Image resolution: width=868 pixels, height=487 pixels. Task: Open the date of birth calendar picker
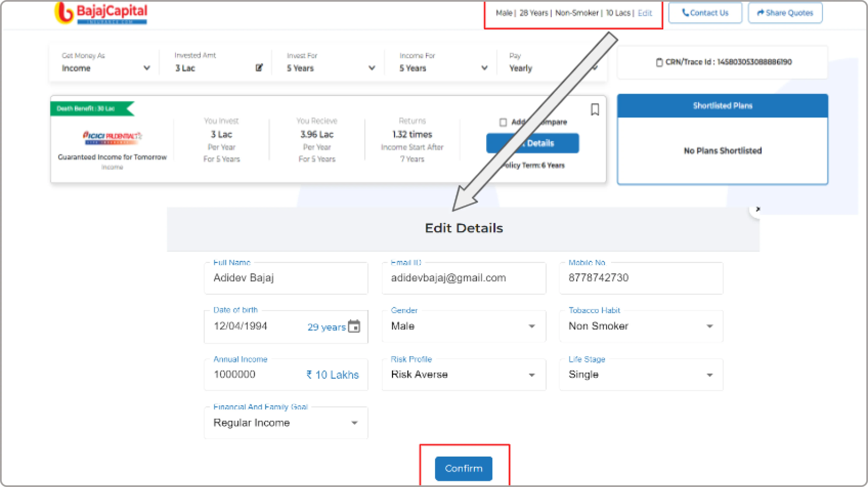(x=354, y=326)
